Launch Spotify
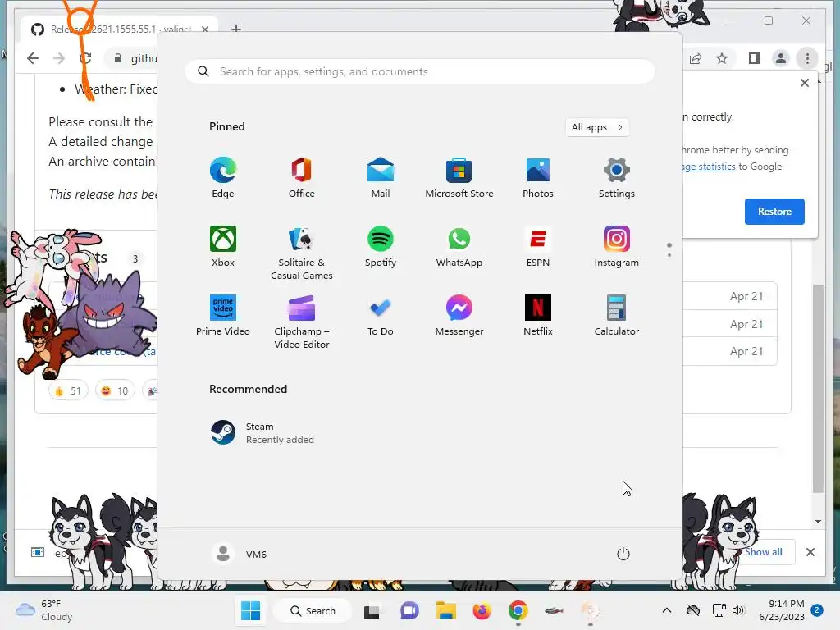 click(x=381, y=246)
